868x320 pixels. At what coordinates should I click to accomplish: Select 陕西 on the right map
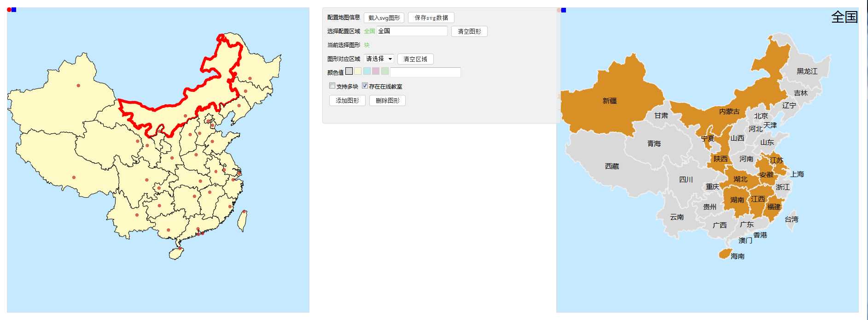pyautogui.click(x=721, y=159)
